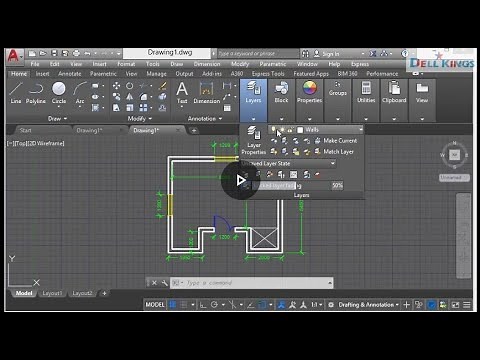Select the Move tool in Modify panel
This screenshot has height=360, width=480.
point(116,86)
